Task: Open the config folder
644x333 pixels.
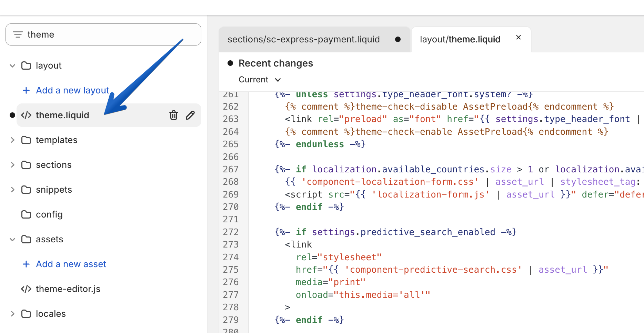Action: click(49, 214)
